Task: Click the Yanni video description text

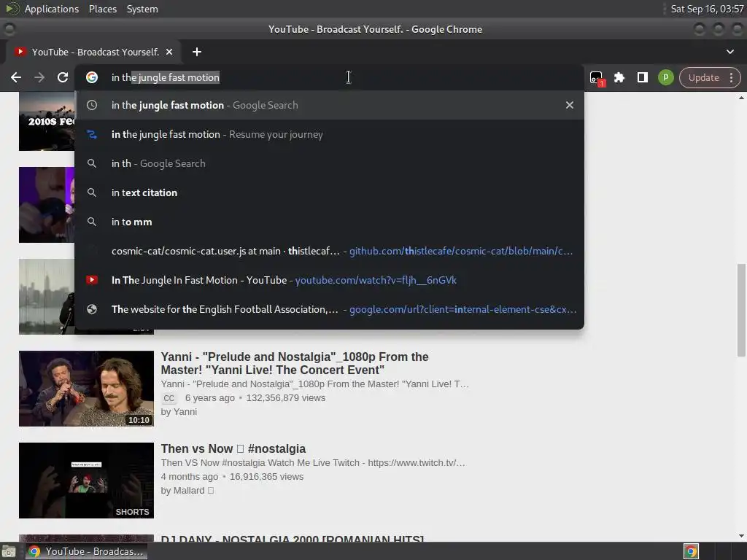Action: point(315,384)
